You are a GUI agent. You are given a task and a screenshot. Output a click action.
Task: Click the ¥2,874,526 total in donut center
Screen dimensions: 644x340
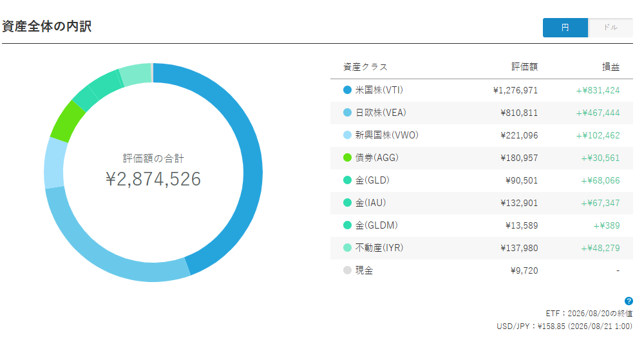153,179
